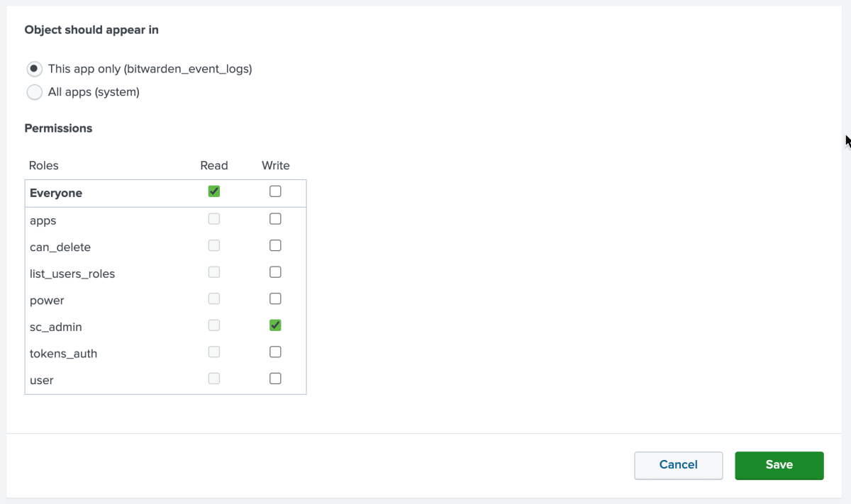Cancel the permissions dialog

678,465
